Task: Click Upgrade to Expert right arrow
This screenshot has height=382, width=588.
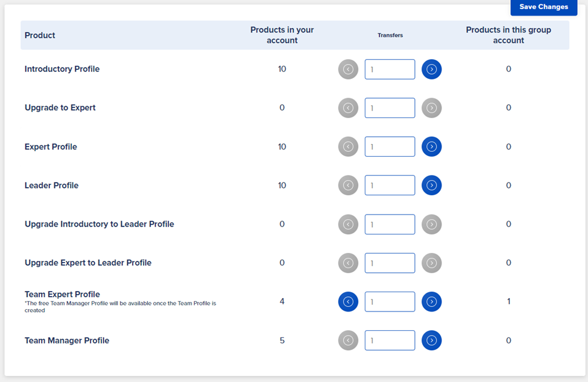Action: point(431,108)
